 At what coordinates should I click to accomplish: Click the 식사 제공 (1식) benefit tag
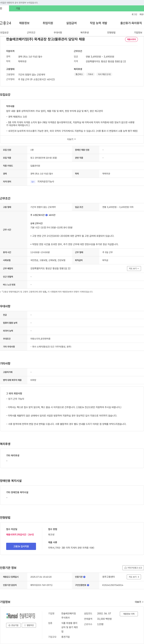coord(104,74)
